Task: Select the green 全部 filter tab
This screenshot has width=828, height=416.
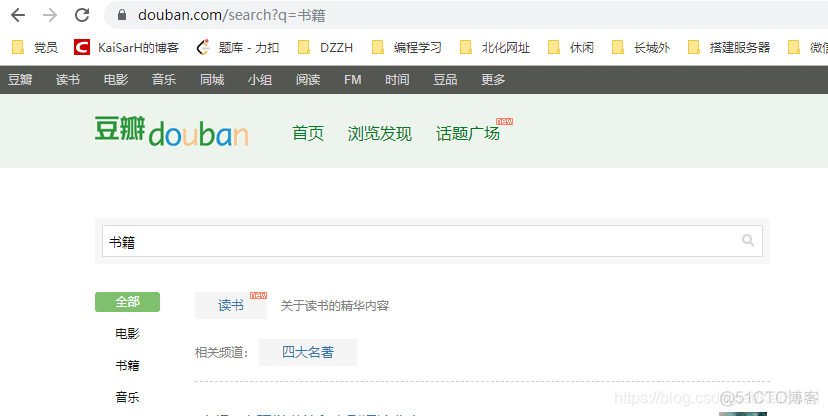Action: pos(127,302)
